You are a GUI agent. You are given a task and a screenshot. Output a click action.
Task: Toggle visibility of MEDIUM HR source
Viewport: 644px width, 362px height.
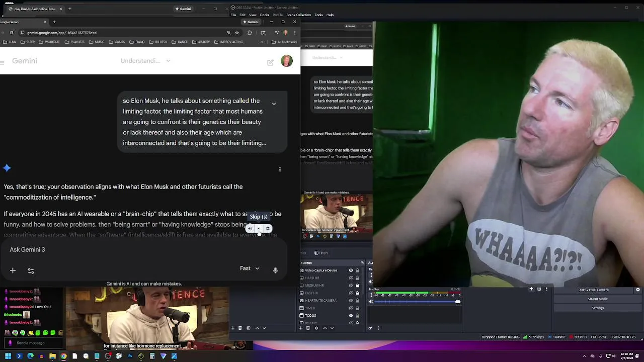click(351, 286)
